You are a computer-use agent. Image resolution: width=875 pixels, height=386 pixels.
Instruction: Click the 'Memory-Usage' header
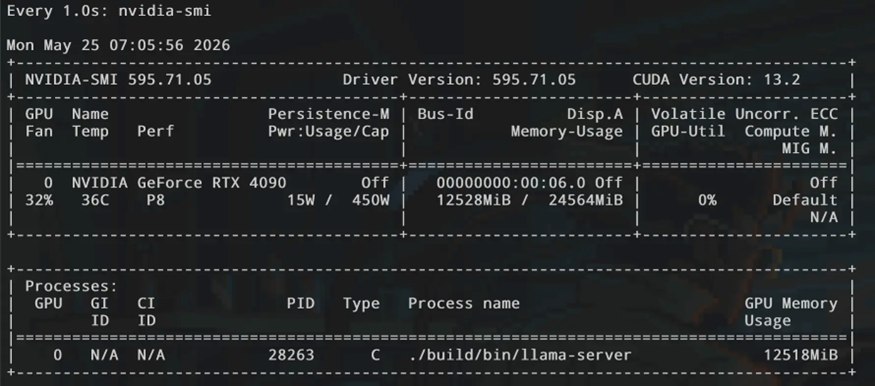567,132
